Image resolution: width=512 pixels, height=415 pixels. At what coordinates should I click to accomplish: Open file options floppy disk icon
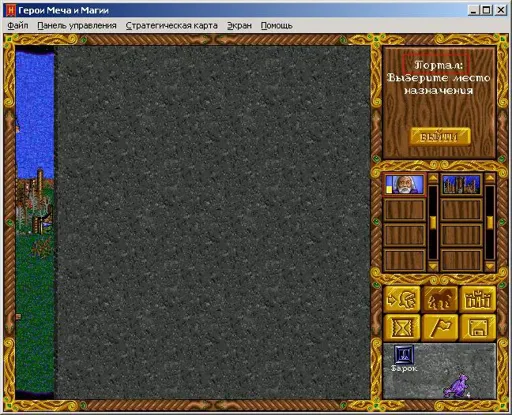[x=477, y=328]
